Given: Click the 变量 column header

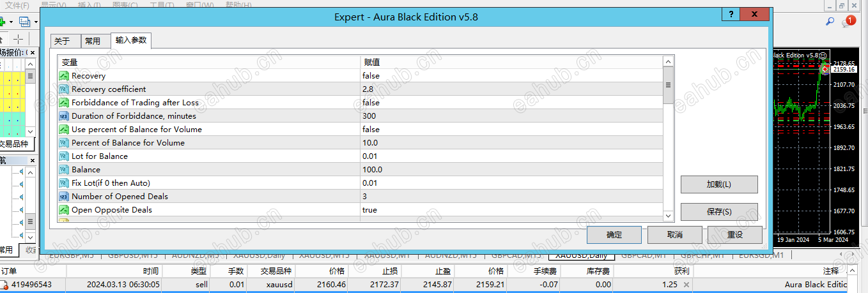Looking at the screenshot, I should [x=208, y=63].
